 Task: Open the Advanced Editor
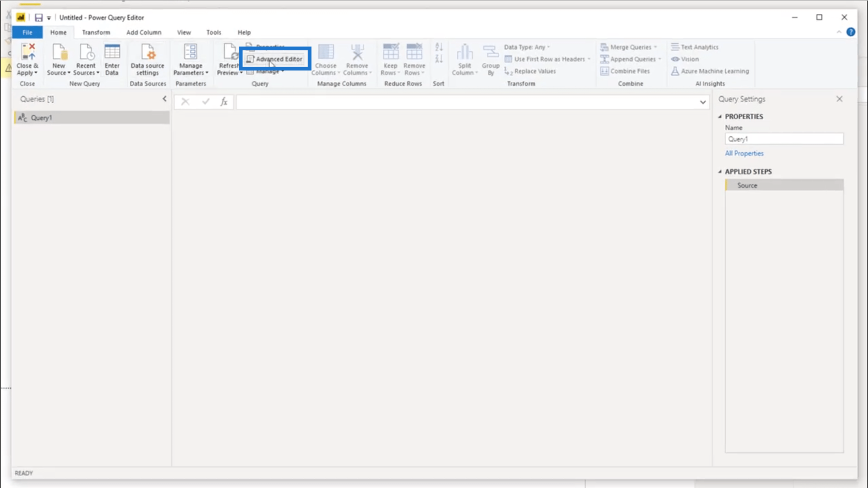275,59
